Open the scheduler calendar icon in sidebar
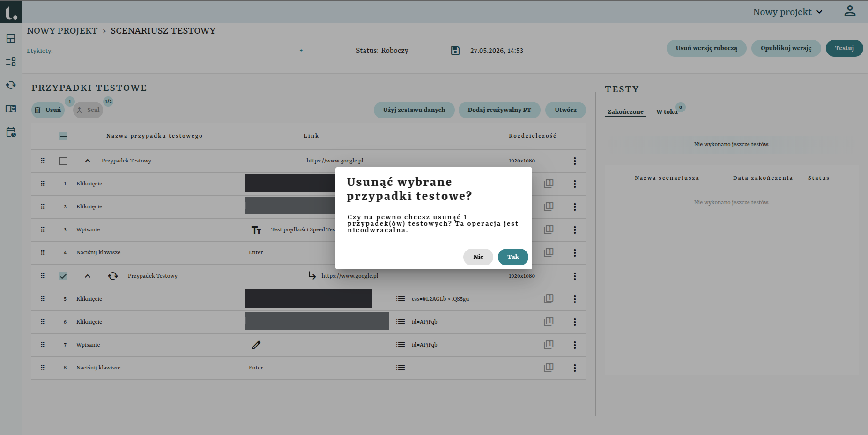Viewport: 868px width, 435px height. [11, 132]
